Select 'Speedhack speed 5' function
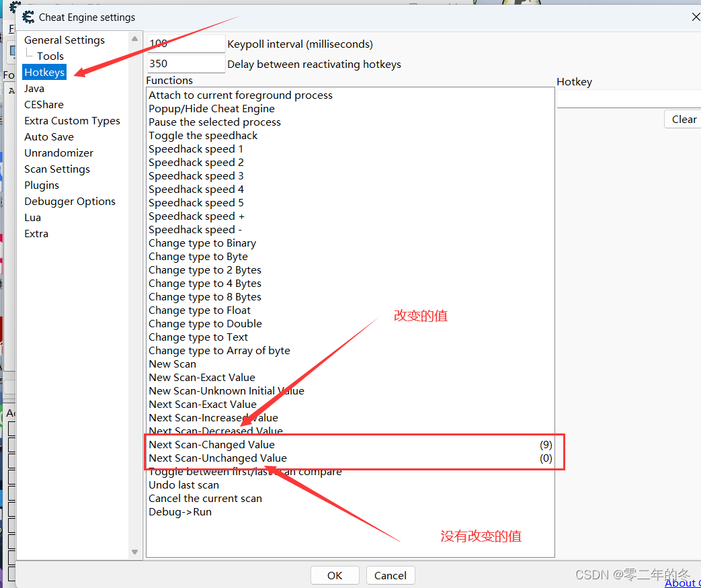Screen dimensions: 701x588 (x=350, y=202)
